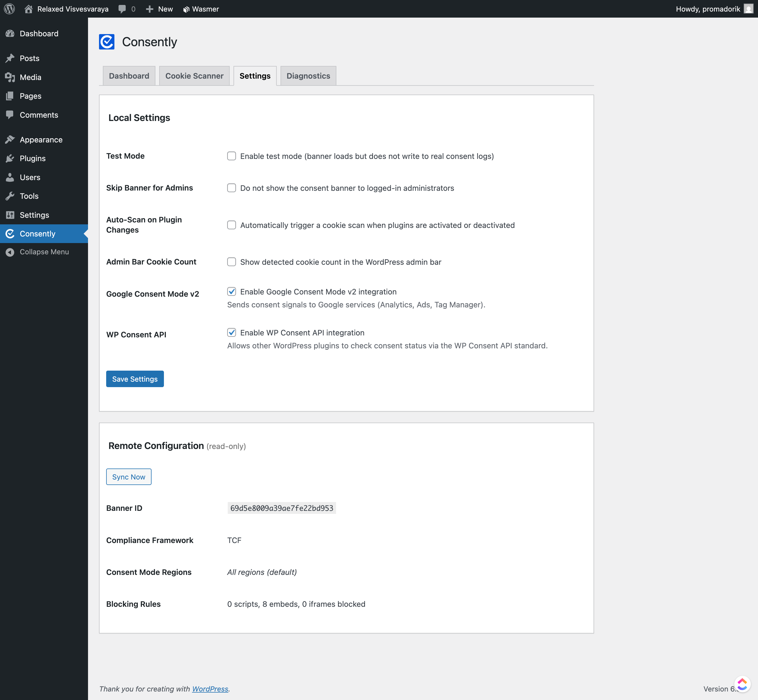This screenshot has width=758, height=700.
Task: Click the Plugins plug icon in sidebar
Action: (x=10, y=158)
